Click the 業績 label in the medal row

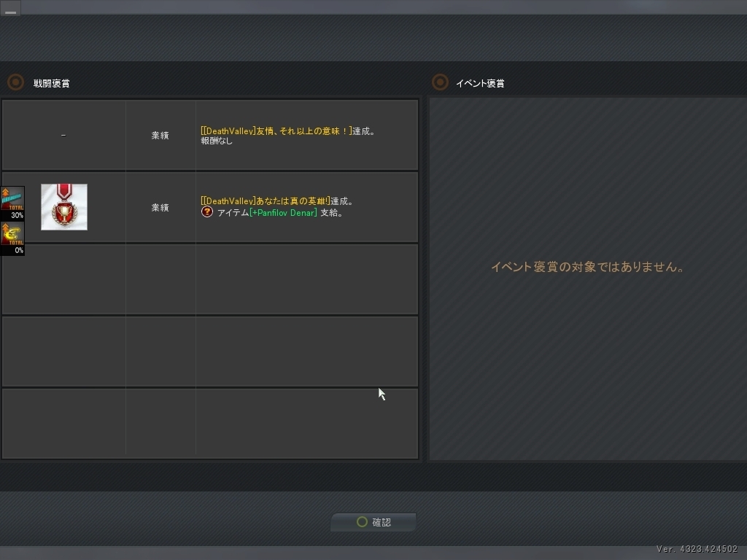pyautogui.click(x=160, y=208)
